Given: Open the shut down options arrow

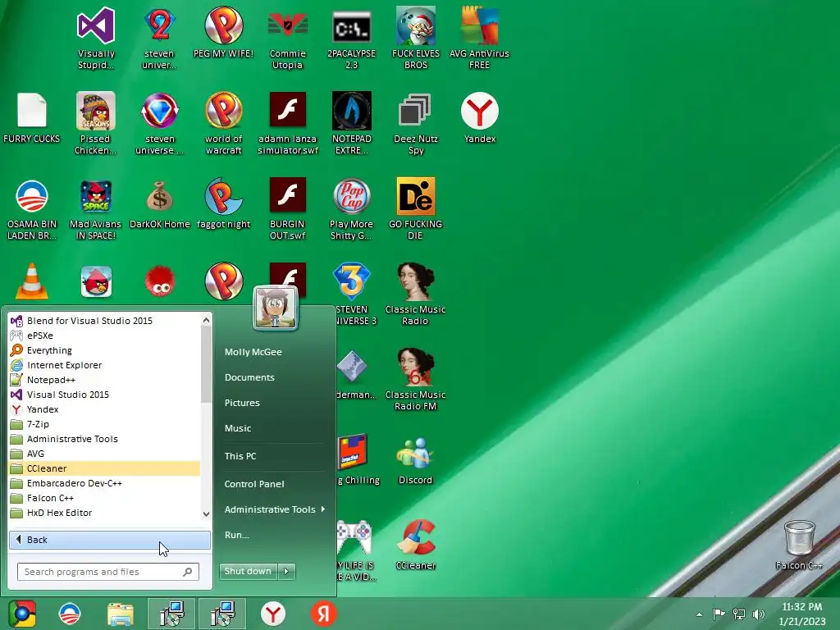Looking at the screenshot, I should [x=286, y=571].
